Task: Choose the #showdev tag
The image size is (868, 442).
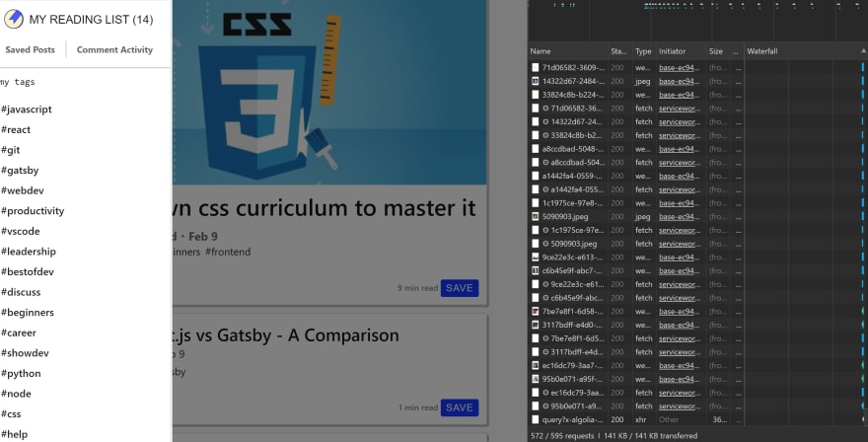Action: click(25, 353)
